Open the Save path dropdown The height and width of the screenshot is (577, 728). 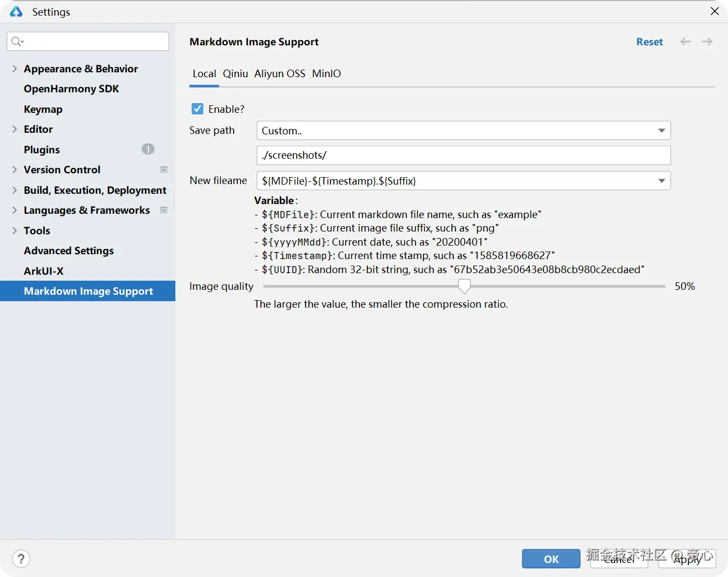pos(661,131)
